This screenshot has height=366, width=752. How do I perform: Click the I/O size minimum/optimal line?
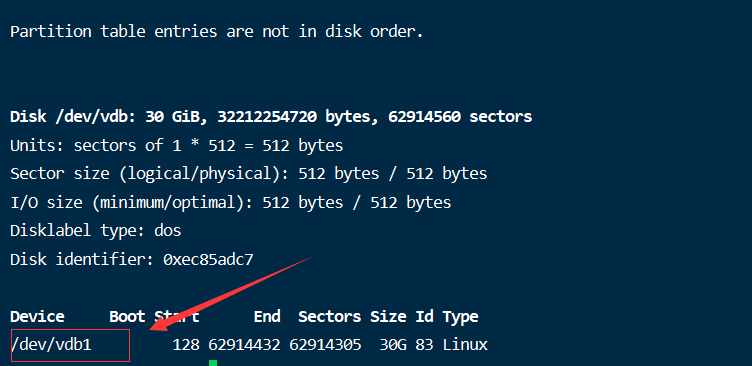[231, 202]
